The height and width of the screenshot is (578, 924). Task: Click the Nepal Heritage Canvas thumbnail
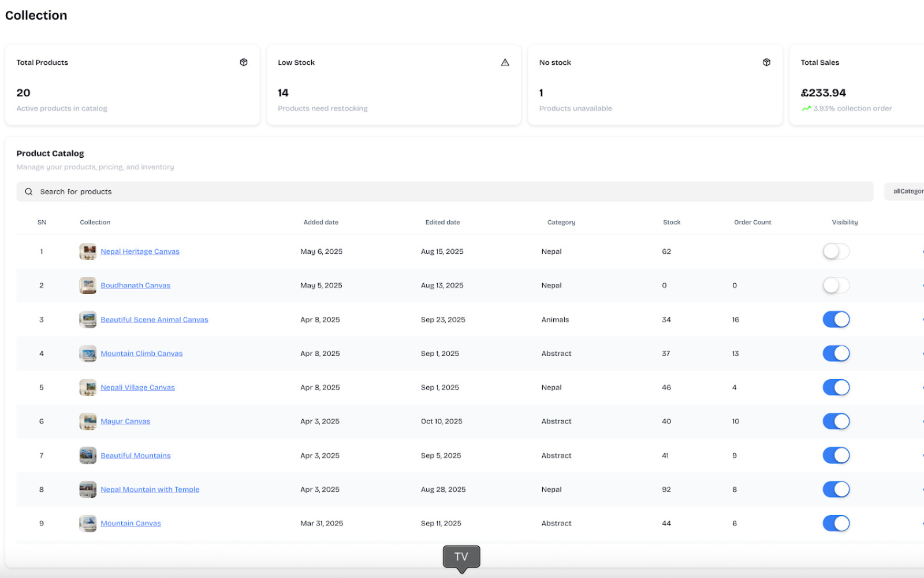click(88, 252)
